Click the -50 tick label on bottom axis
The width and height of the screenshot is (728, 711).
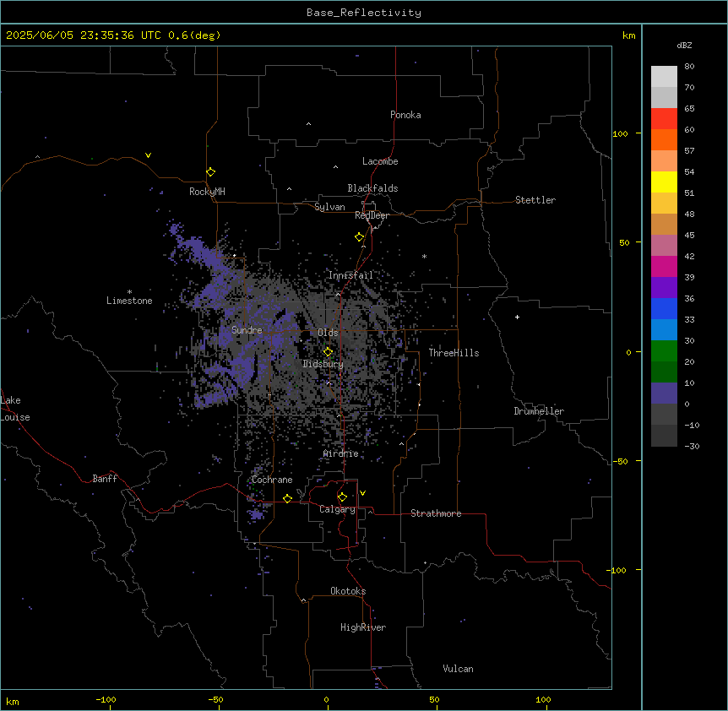coord(215,699)
